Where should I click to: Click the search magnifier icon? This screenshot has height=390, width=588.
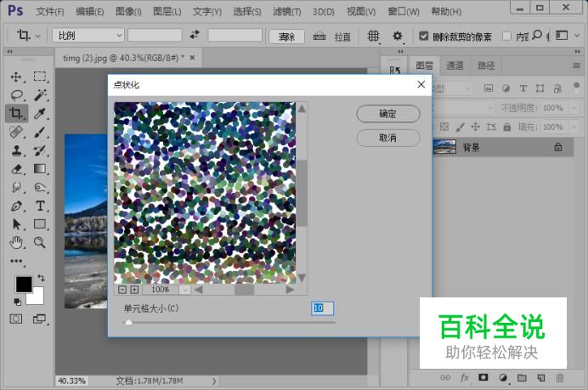click(x=537, y=35)
